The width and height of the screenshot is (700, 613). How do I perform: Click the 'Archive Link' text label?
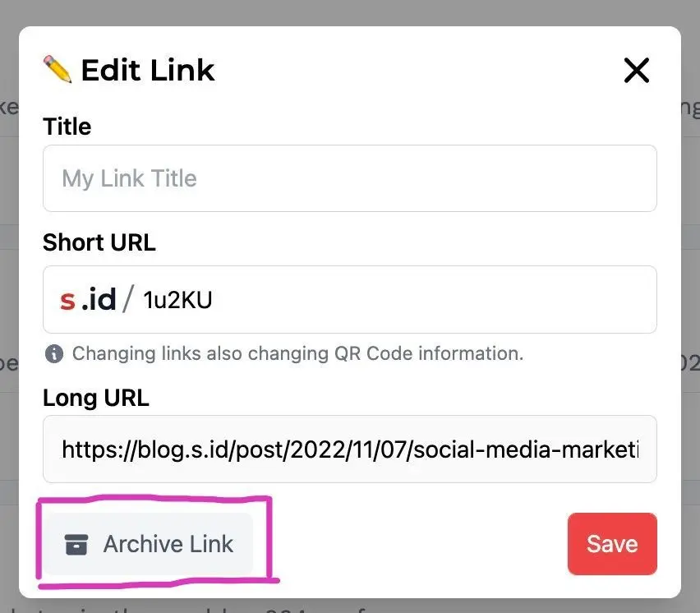[168, 544]
